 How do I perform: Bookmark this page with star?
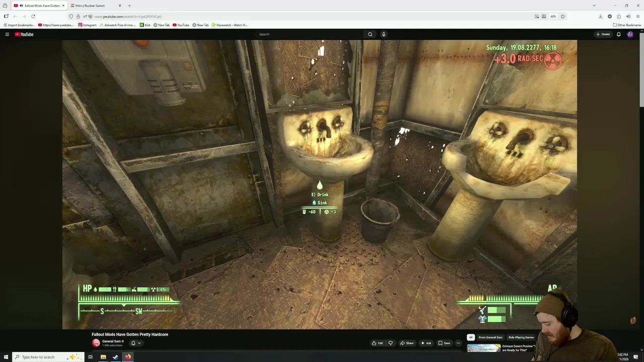pyautogui.click(x=562, y=16)
